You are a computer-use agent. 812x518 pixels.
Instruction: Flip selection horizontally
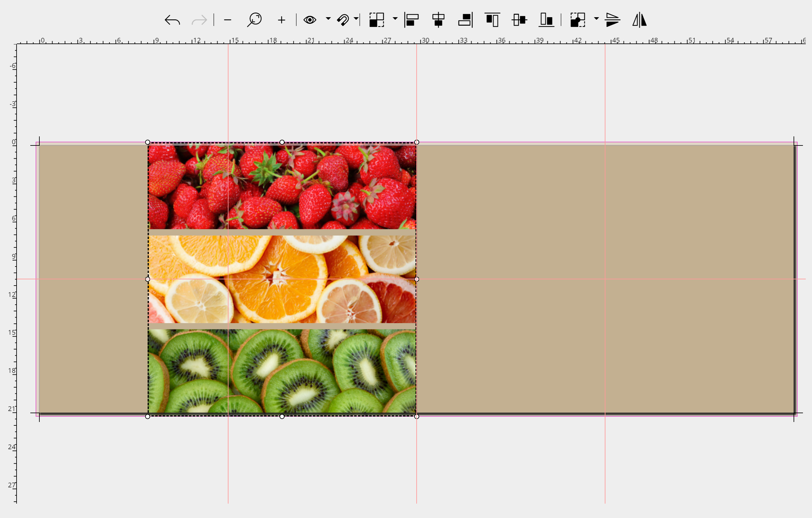(x=639, y=20)
